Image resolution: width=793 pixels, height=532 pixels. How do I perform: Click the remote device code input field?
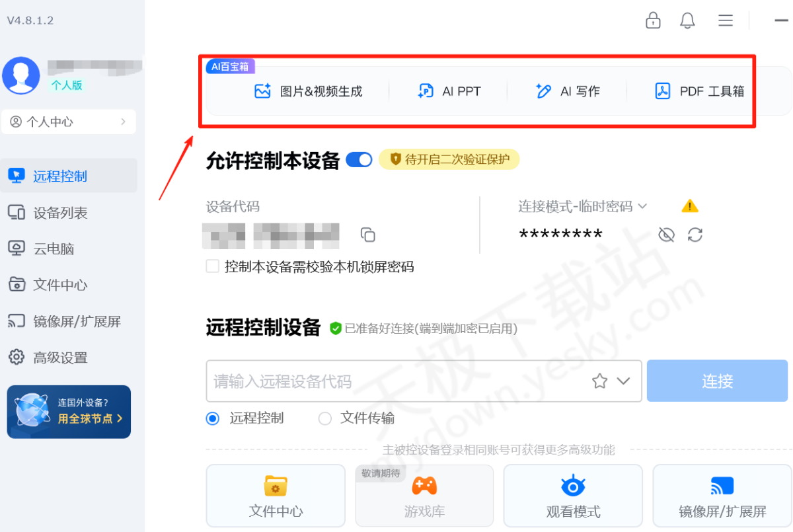pyautogui.click(x=397, y=381)
